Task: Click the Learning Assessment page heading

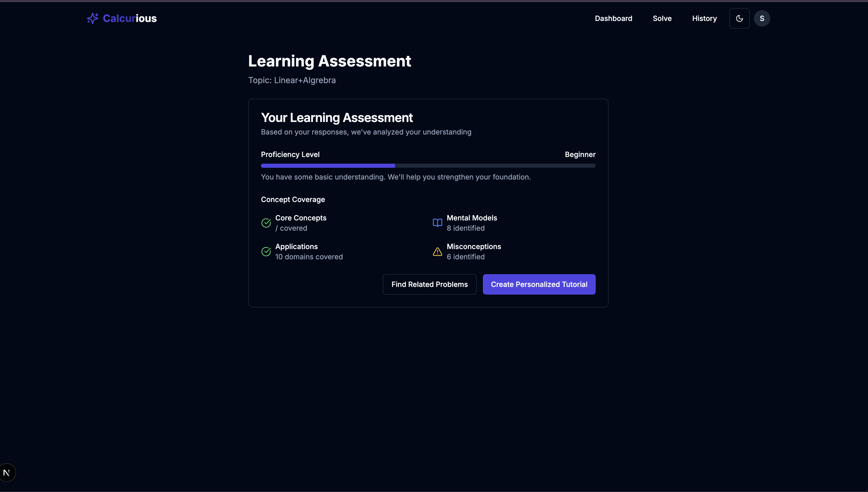Action: coord(329,61)
